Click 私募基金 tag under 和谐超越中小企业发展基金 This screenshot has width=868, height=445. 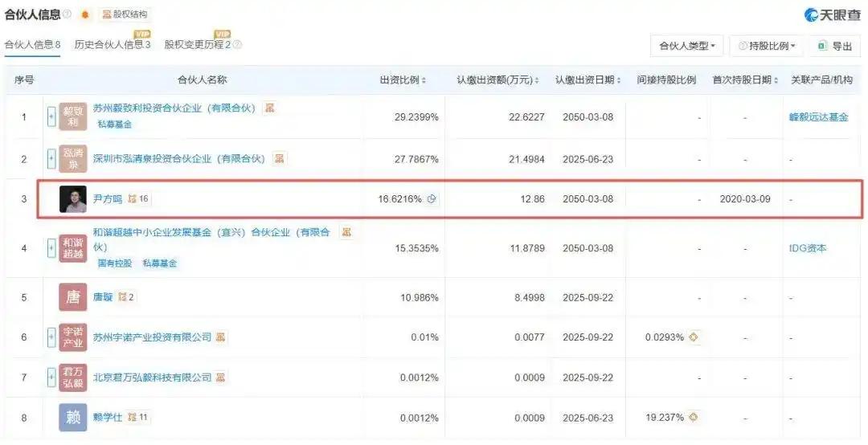pos(160,263)
